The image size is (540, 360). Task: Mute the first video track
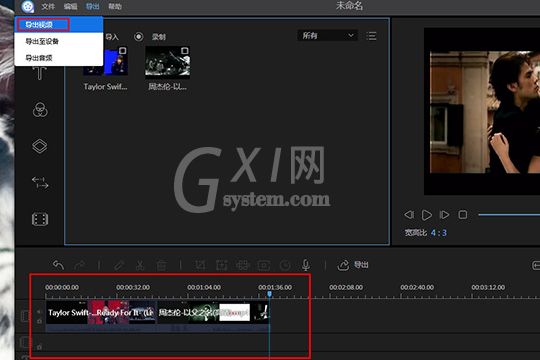(39, 312)
